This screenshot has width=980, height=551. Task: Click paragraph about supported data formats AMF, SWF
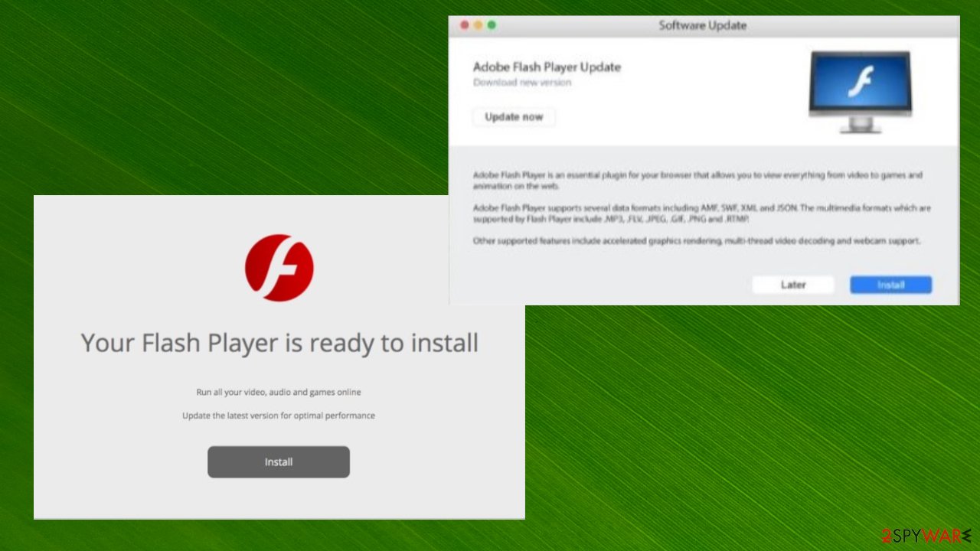click(701, 214)
